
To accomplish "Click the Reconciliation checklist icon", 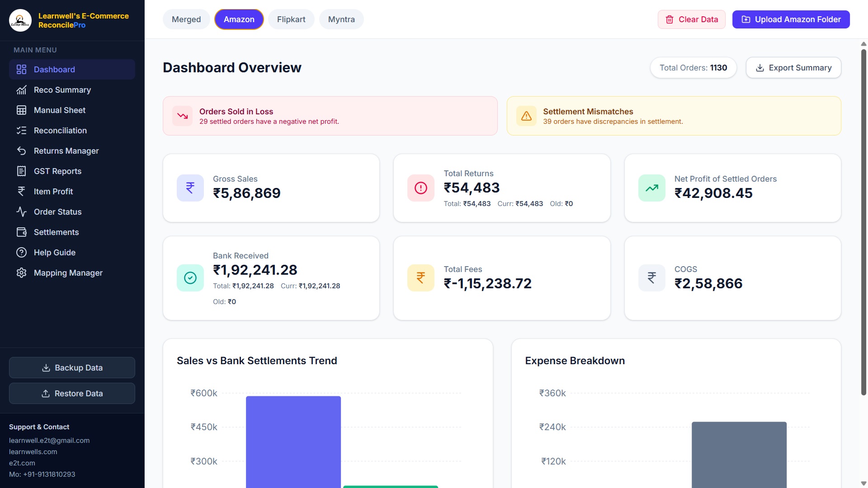I will tap(22, 130).
